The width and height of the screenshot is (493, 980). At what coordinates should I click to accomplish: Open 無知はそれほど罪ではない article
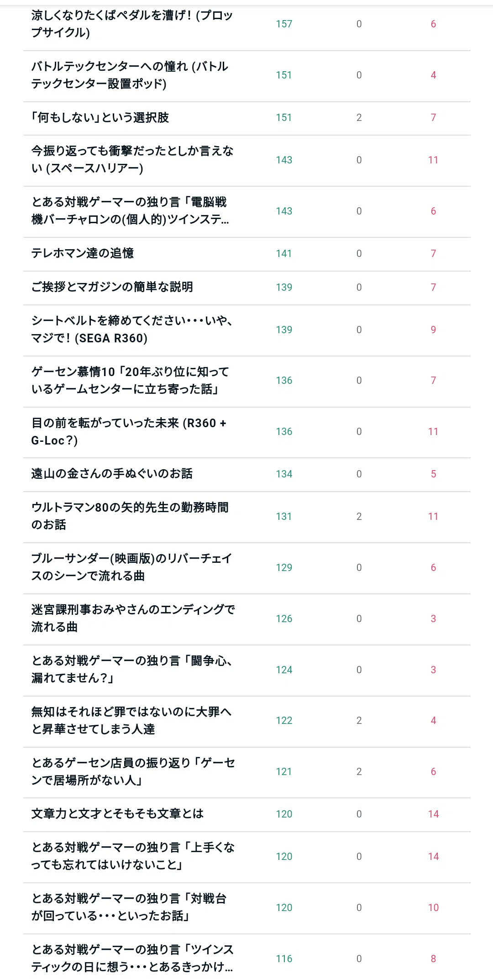click(x=131, y=721)
